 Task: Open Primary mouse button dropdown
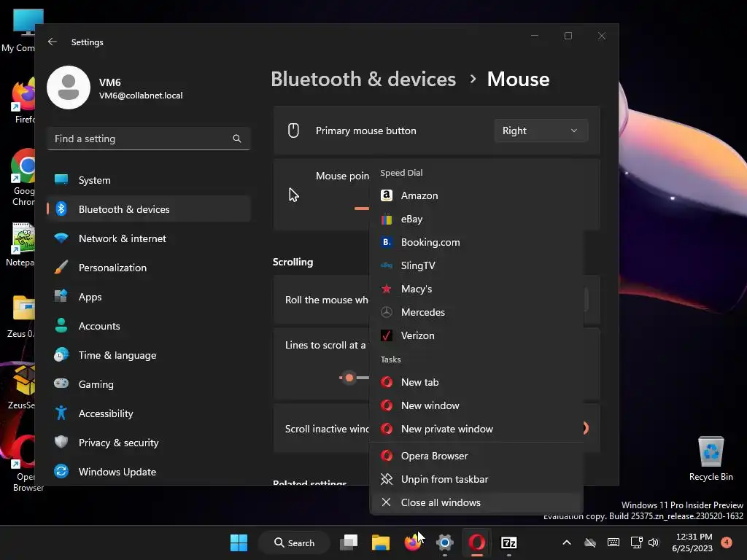click(x=541, y=131)
